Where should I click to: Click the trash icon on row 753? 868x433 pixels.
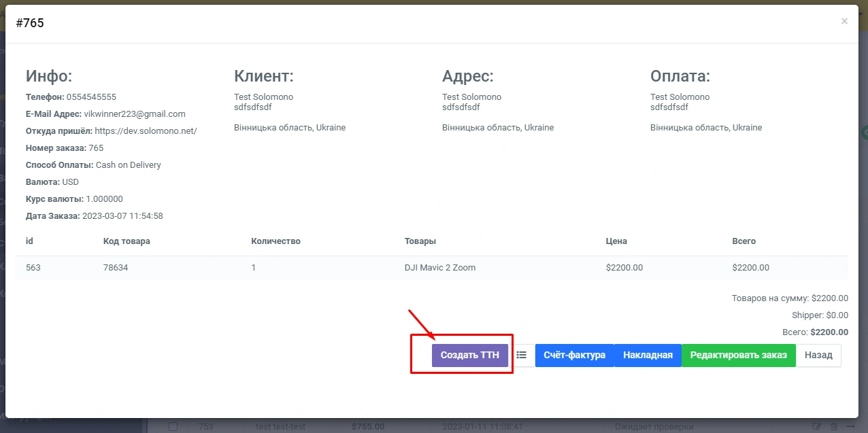834,427
